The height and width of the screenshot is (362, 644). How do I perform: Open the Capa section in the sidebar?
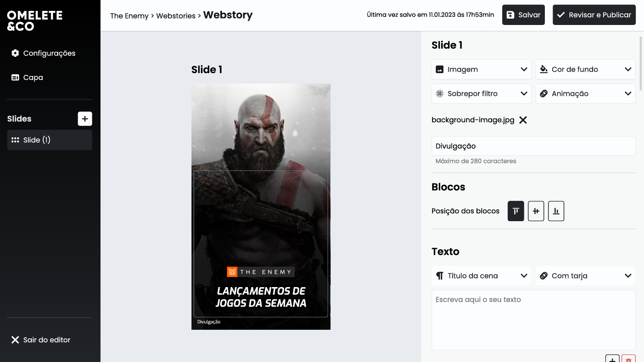coord(32,77)
